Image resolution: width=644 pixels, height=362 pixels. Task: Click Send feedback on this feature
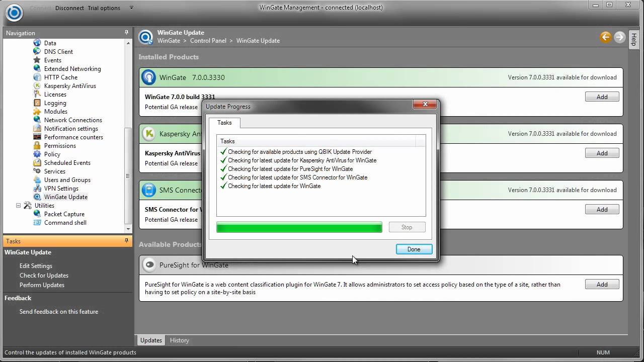tap(59, 312)
